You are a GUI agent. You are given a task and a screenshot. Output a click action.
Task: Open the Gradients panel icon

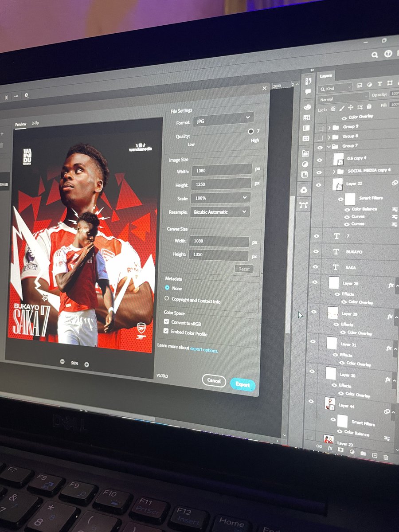[306, 128]
